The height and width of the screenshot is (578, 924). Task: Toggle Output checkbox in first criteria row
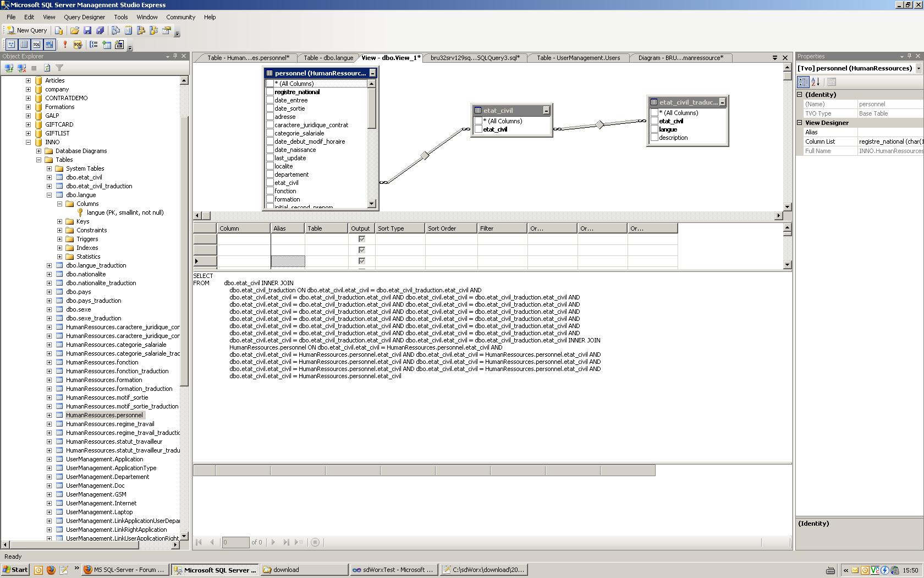(361, 239)
